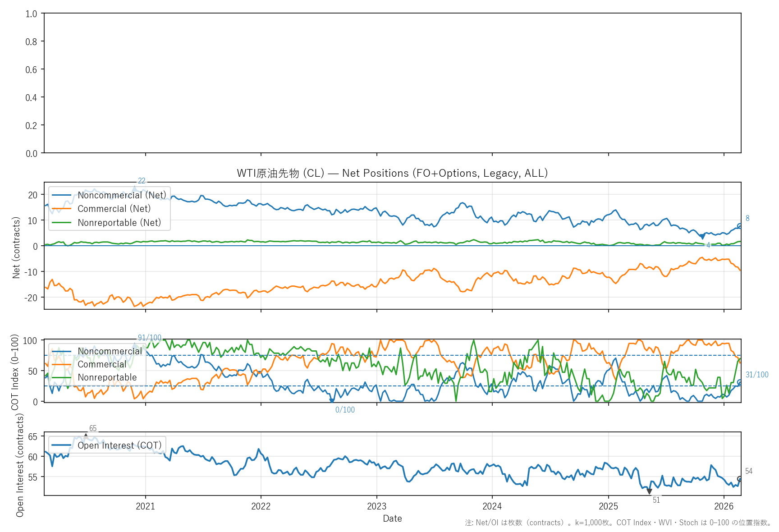
Task: Click the green line swatch for Nonreportable (Net)
Action: (x=62, y=223)
